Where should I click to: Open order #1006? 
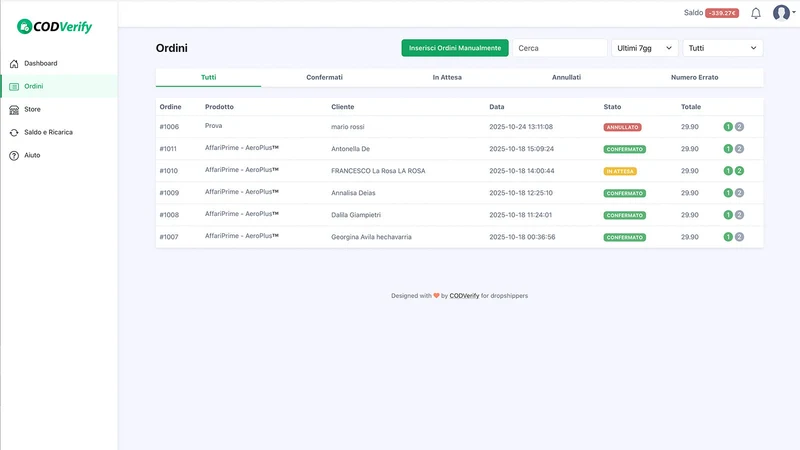(x=169, y=127)
